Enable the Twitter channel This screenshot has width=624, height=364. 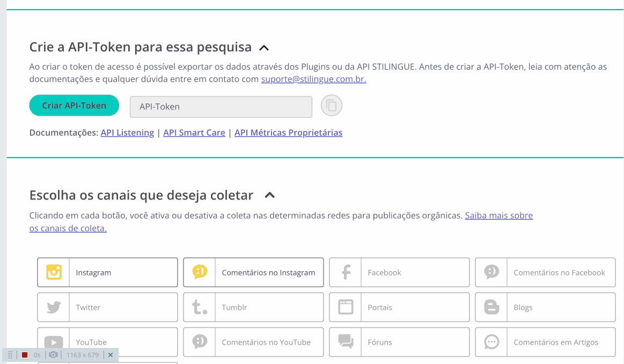[107, 307]
